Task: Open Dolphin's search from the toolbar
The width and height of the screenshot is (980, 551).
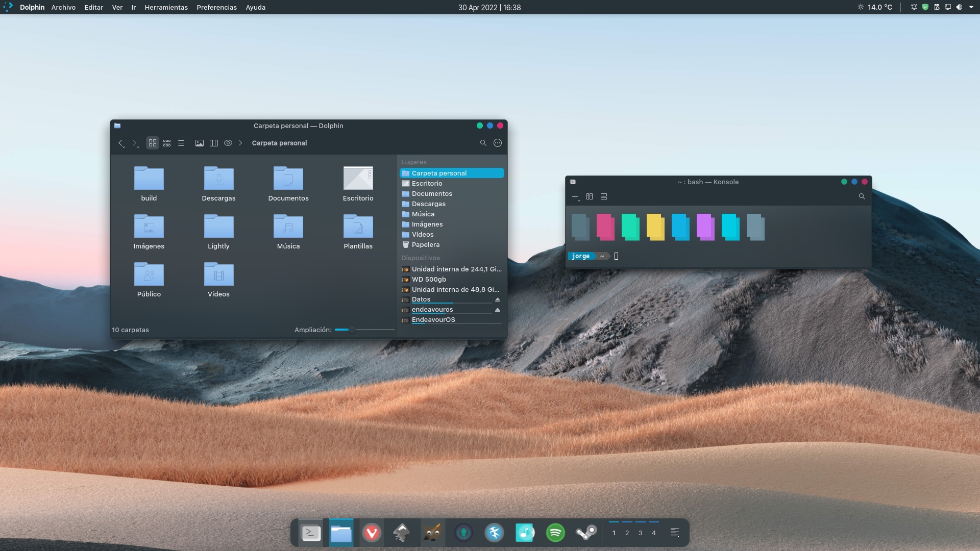Action: [x=483, y=143]
